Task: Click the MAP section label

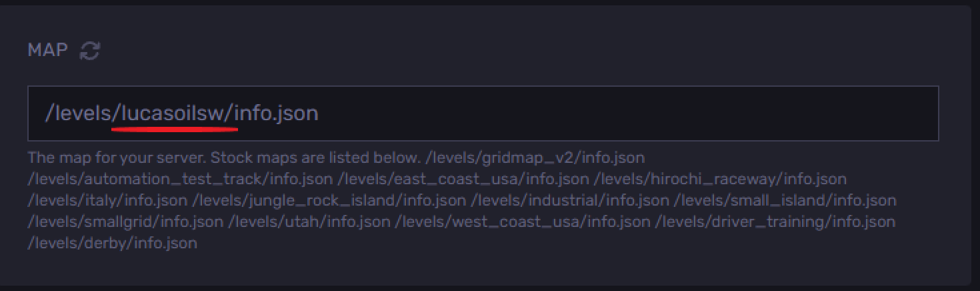Action: click(47, 50)
